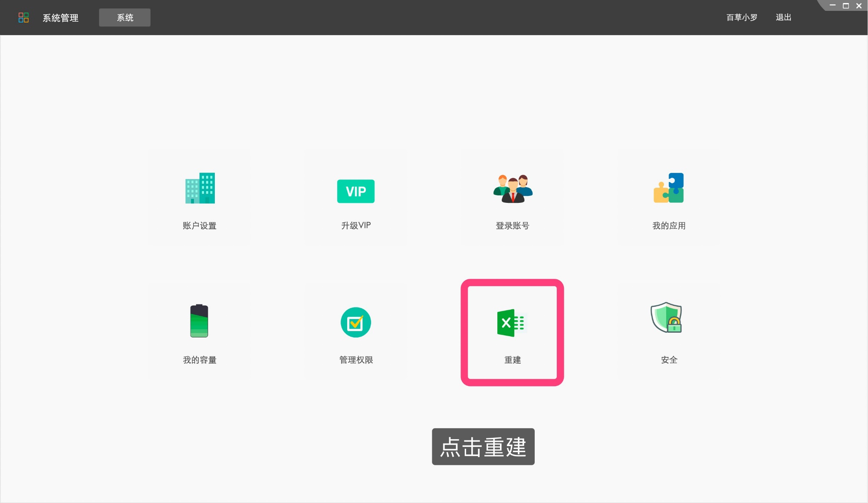868x503 pixels.
Task: Click the 系统管理 title
Action: coord(60,18)
